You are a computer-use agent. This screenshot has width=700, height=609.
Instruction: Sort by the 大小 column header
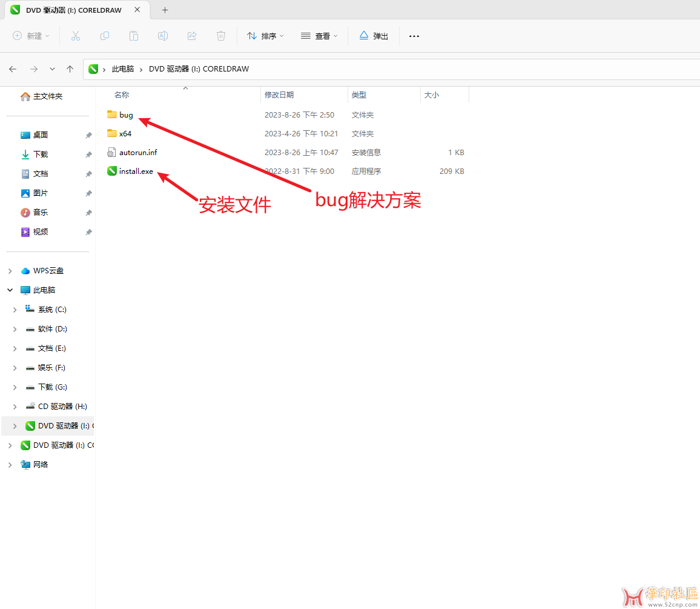coord(431,95)
